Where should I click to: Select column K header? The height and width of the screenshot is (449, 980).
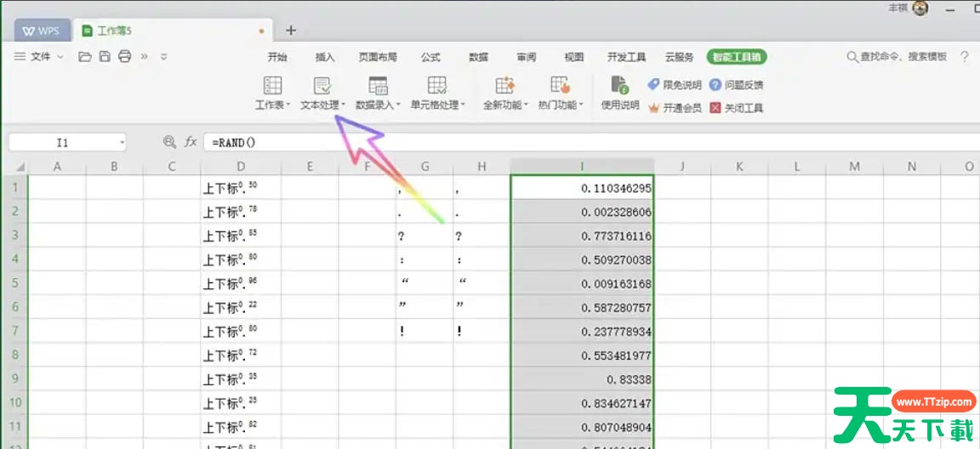pos(739,167)
